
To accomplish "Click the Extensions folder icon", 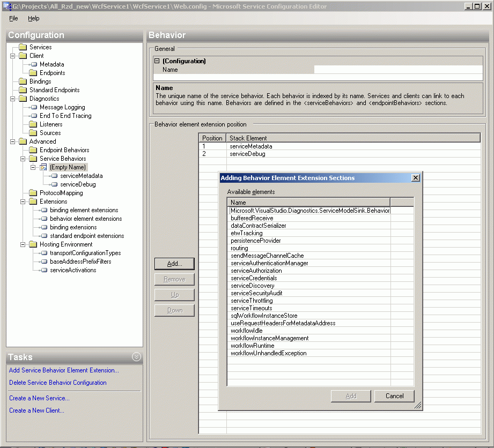I will pos(33,201).
